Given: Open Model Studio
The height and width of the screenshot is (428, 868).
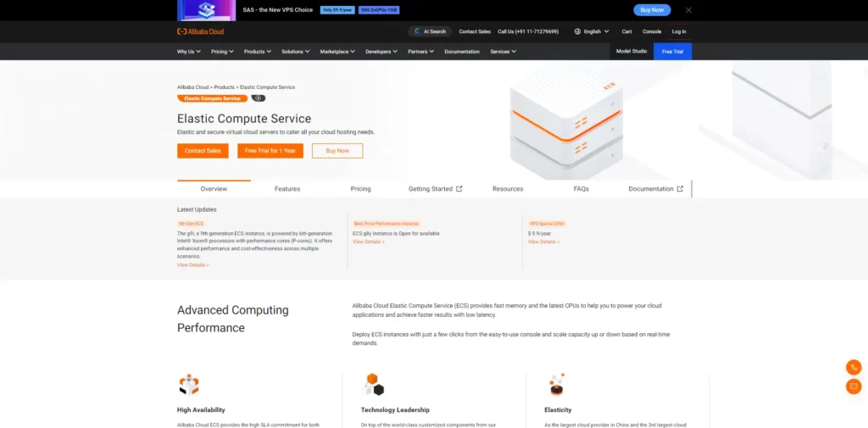Looking at the screenshot, I should pyautogui.click(x=632, y=52).
